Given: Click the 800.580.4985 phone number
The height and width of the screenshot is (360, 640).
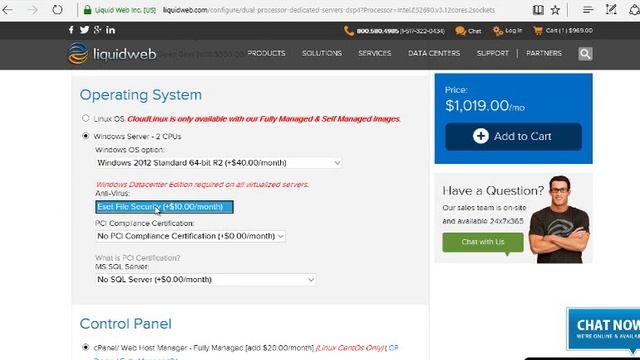Looking at the screenshot, I should (377, 31).
